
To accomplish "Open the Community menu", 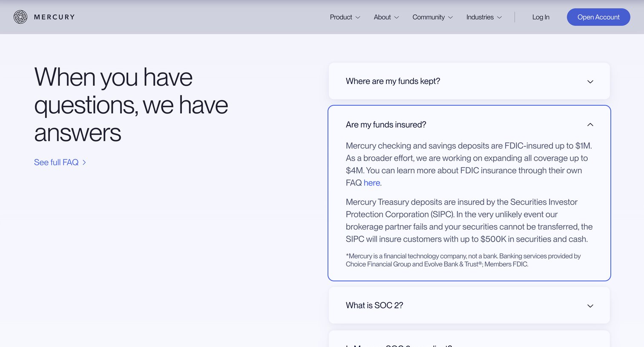I will coord(432,17).
